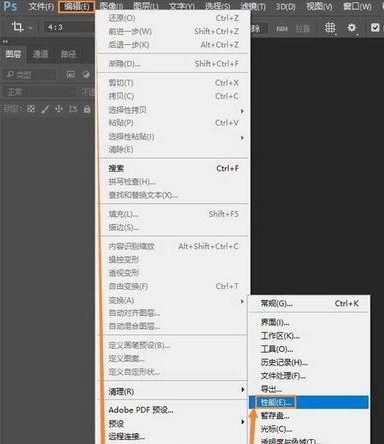Choose 后退一步(K) menu item
The image size is (384, 444).
pyautogui.click(x=173, y=45)
